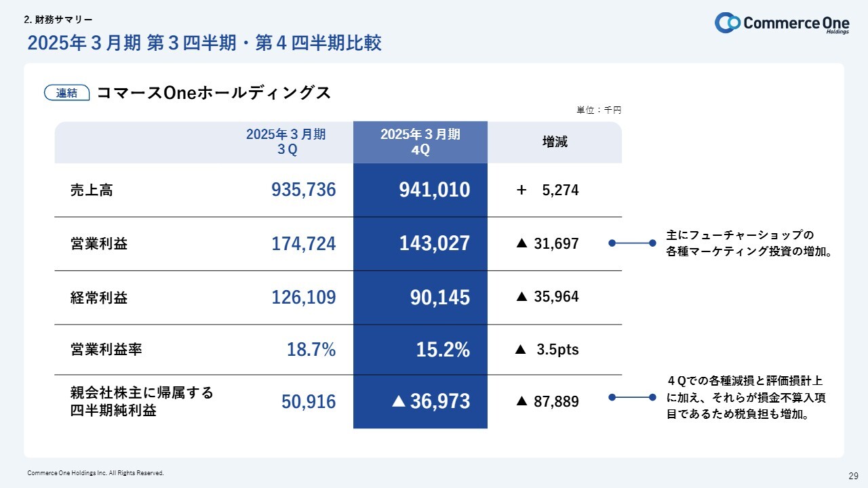Select the highlighted 2025年3月期 4Q column header
The image size is (868, 488).
click(420, 142)
